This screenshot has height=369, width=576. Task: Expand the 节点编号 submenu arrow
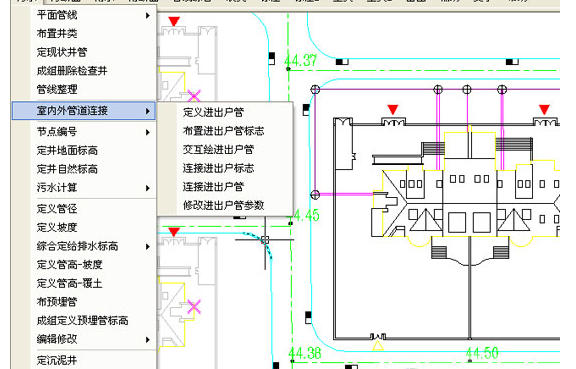tap(148, 132)
